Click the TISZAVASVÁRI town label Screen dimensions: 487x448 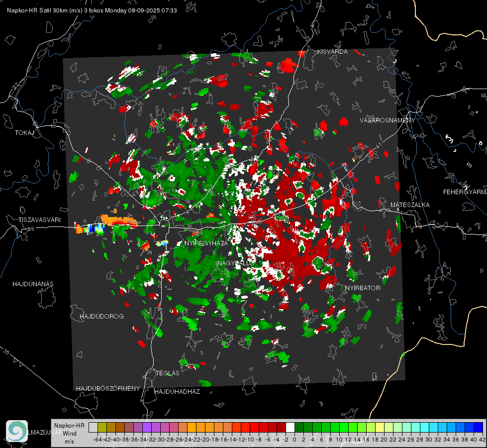[x=40, y=220]
